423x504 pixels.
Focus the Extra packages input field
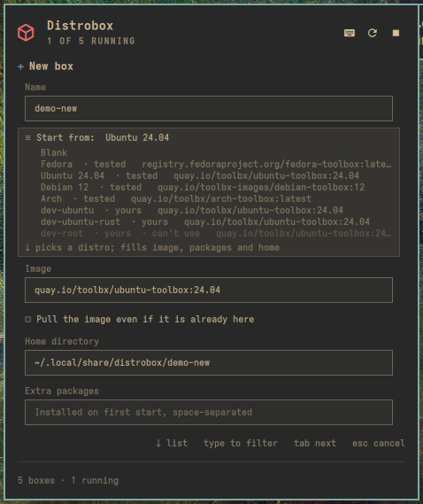(209, 413)
